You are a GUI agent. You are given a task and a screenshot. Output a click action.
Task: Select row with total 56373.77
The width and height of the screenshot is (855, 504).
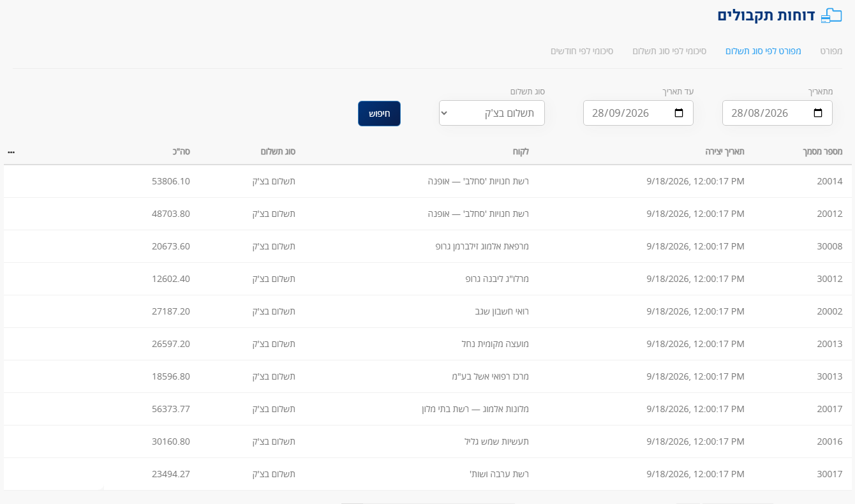pyautogui.click(x=427, y=409)
